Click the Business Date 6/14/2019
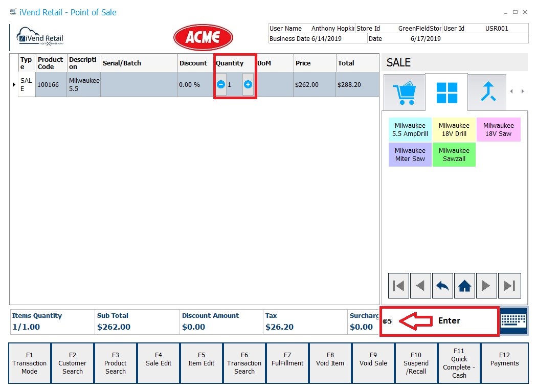The width and height of the screenshot is (537, 392). (326, 39)
